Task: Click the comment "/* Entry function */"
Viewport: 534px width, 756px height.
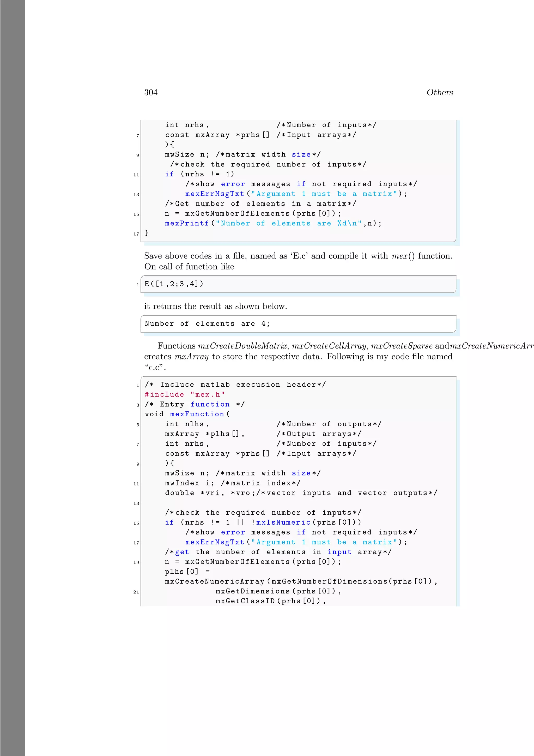Action: pos(195,404)
